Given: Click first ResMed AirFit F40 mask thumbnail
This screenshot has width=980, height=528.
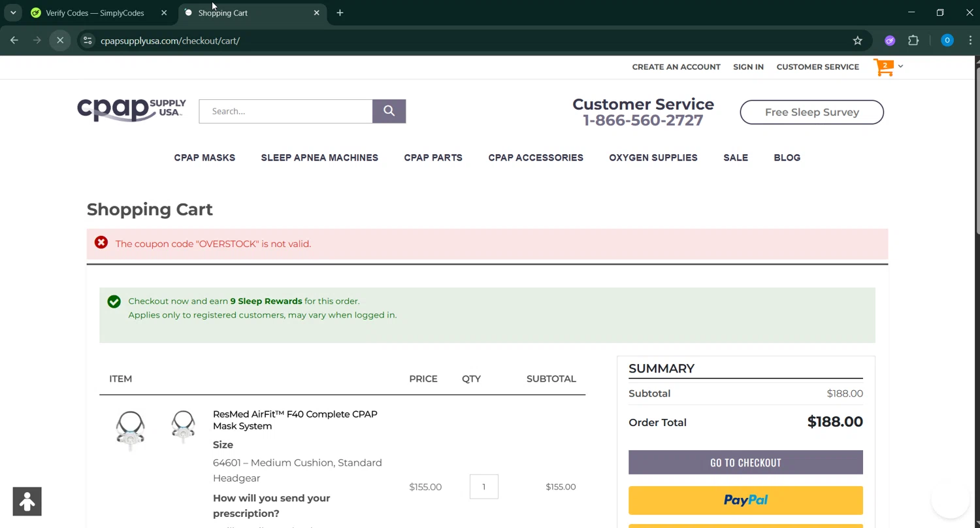Looking at the screenshot, I should pyautogui.click(x=130, y=431).
